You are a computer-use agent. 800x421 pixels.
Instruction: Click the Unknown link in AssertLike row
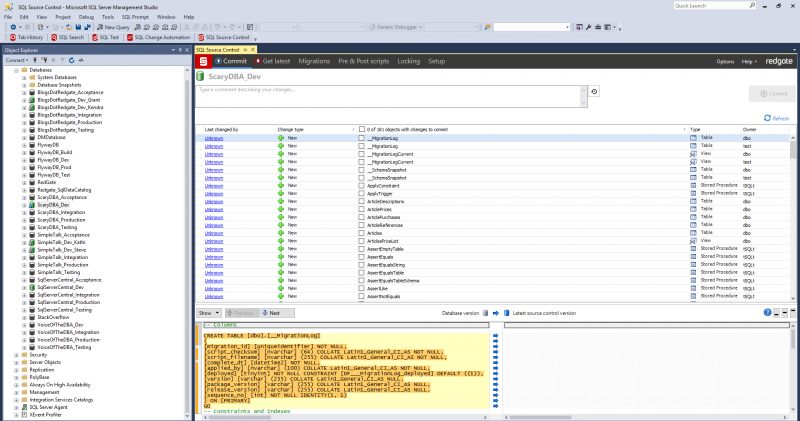(214, 288)
